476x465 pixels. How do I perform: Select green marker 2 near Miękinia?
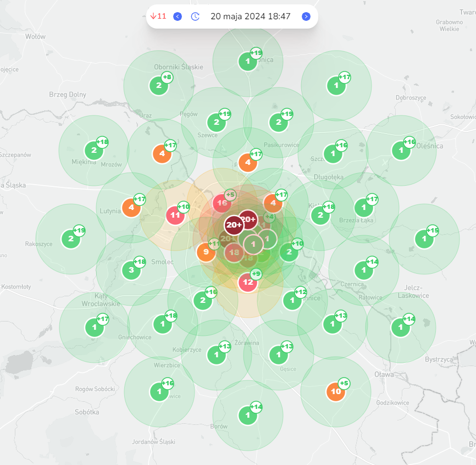(93, 150)
